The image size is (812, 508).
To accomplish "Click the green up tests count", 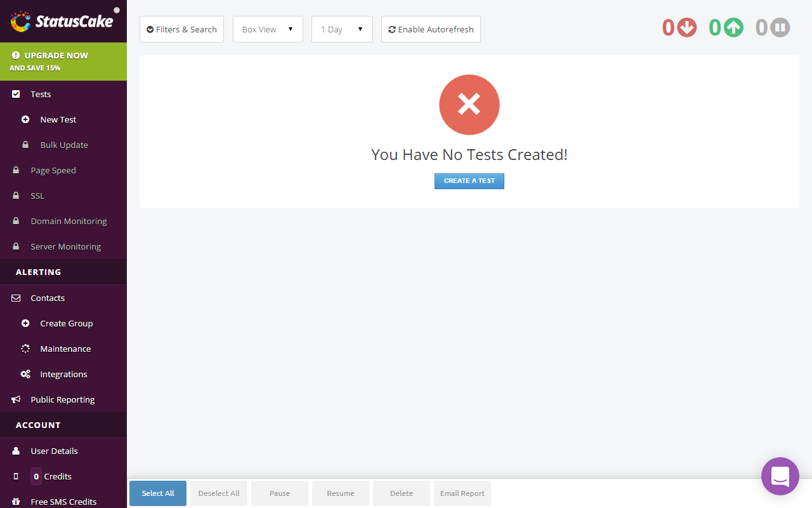I will pos(715,28).
